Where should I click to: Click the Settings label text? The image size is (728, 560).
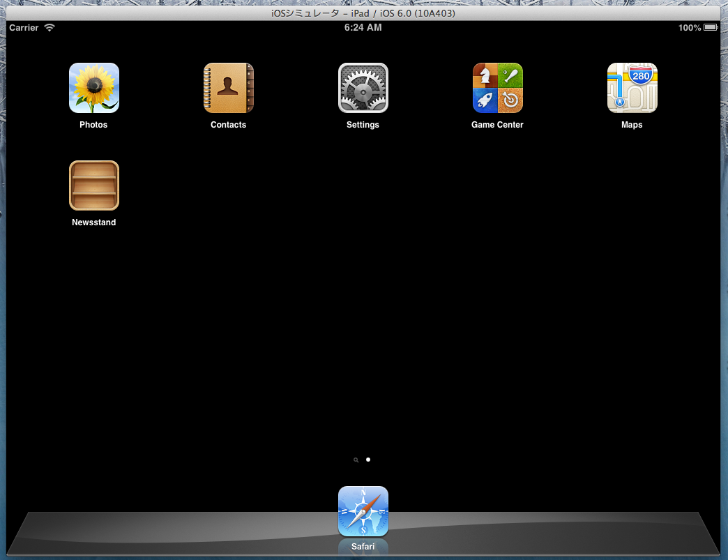(x=363, y=124)
